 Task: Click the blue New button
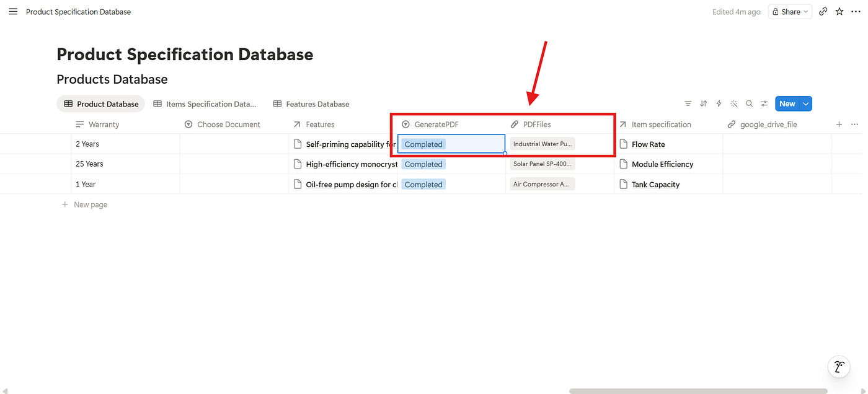[x=787, y=103]
